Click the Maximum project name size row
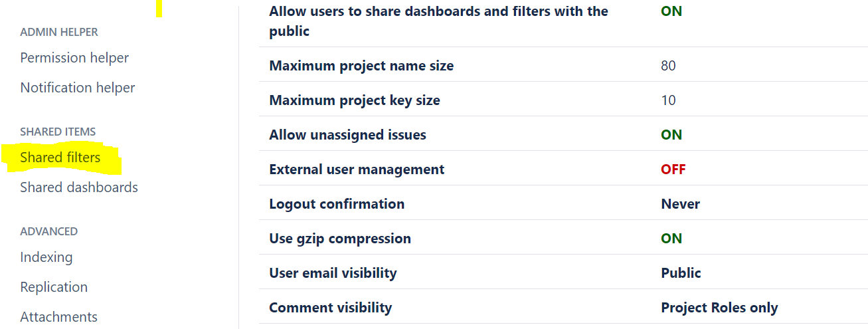 pos(563,66)
